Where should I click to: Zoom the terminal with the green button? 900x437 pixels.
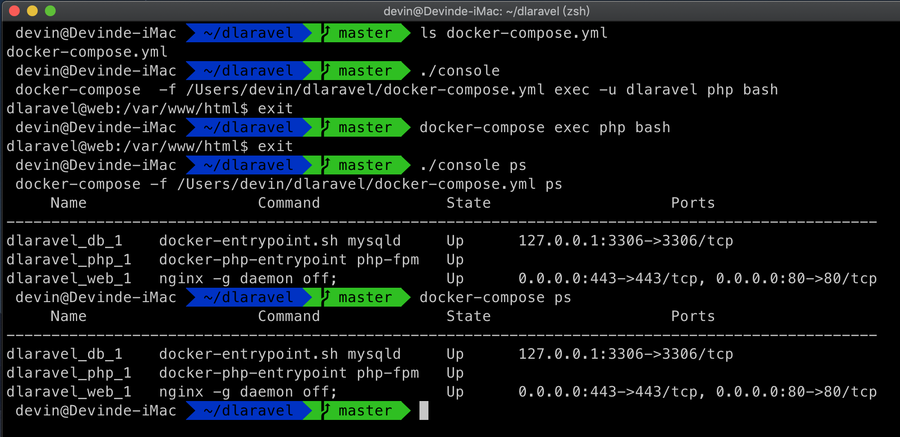coord(50,10)
